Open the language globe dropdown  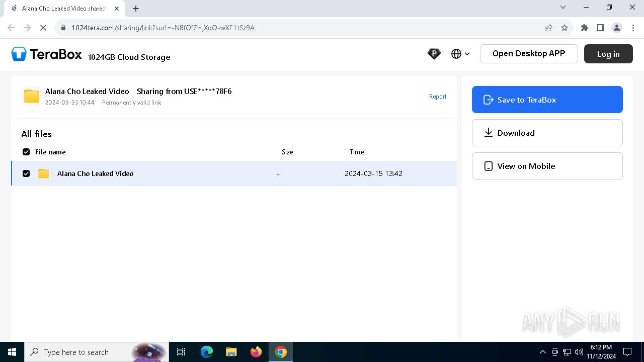coord(460,54)
